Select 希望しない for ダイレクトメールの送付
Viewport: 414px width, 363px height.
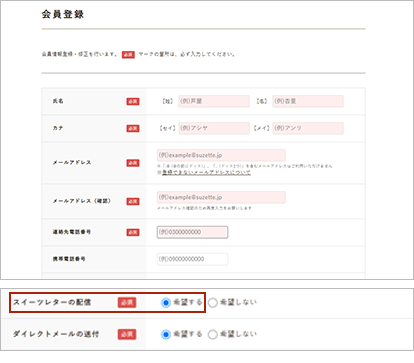coord(213,334)
